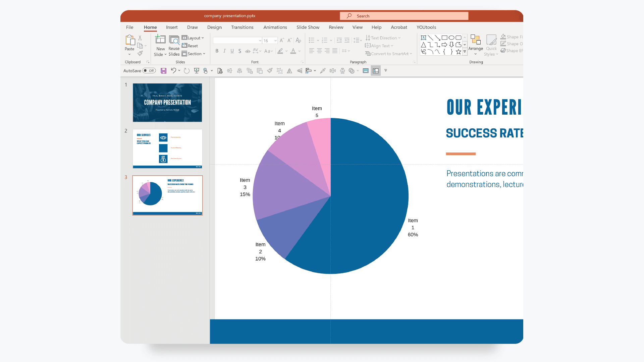This screenshot has width=644, height=362.
Task: Toggle text shadow
Action: [x=239, y=51]
